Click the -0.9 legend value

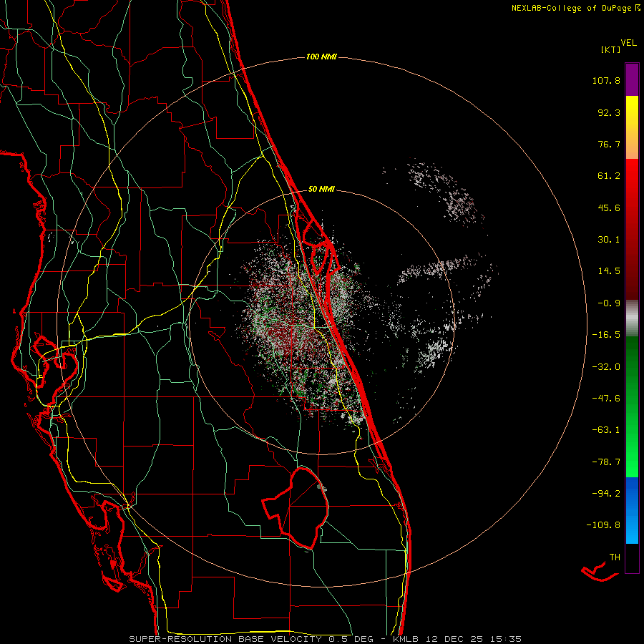click(x=609, y=303)
